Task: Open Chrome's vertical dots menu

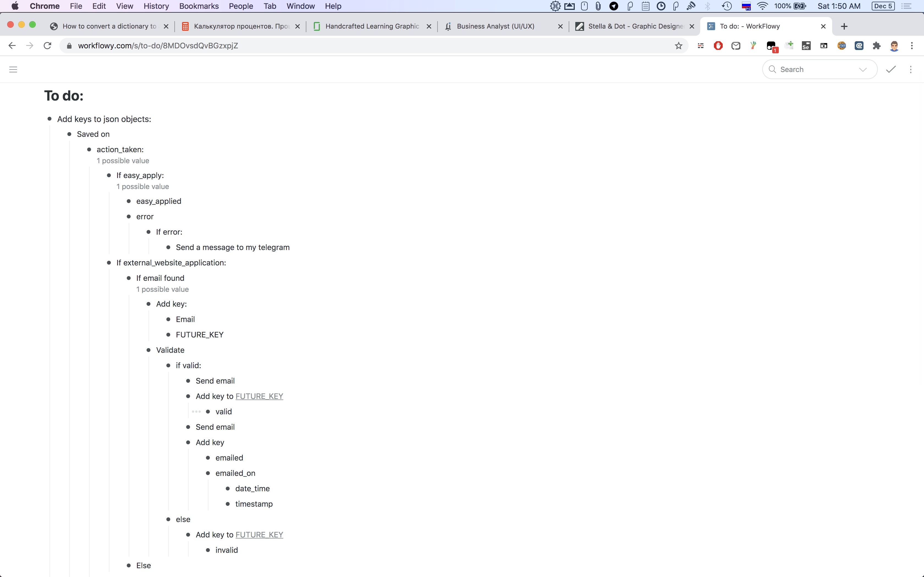Action: tap(912, 46)
